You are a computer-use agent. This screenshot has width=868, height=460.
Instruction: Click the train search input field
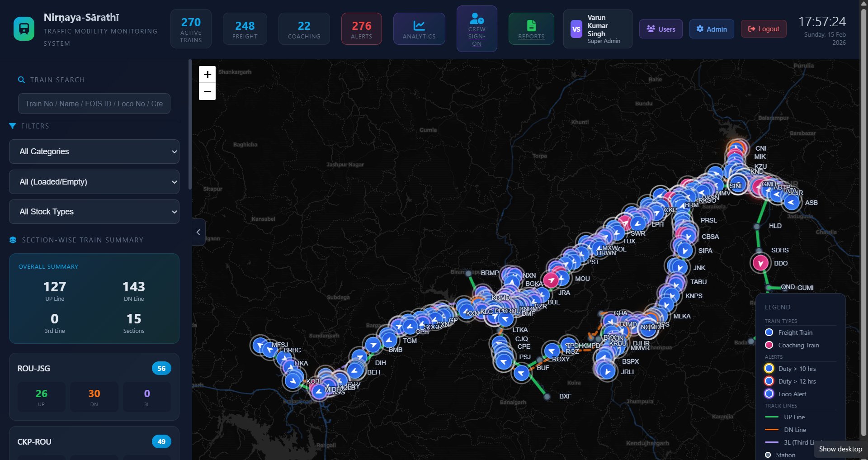pos(94,104)
